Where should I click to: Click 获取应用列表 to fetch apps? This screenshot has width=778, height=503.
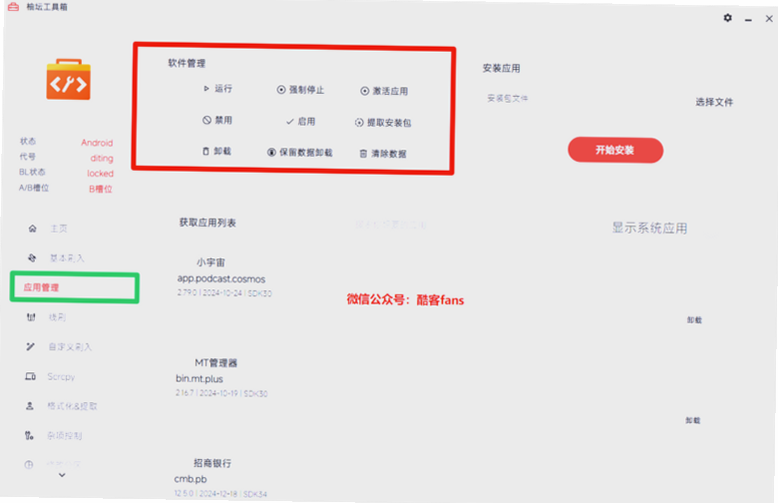[x=207, y=223]
